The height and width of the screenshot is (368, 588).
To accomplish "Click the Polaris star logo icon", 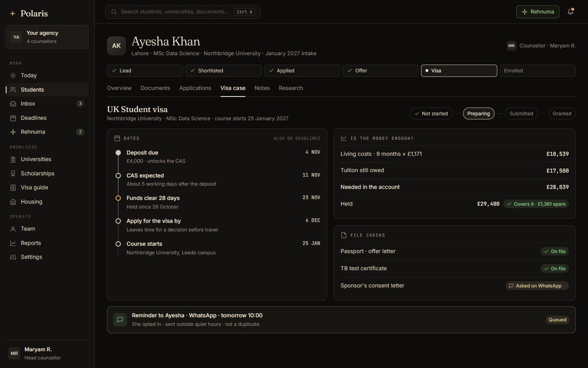I will 13,13.
